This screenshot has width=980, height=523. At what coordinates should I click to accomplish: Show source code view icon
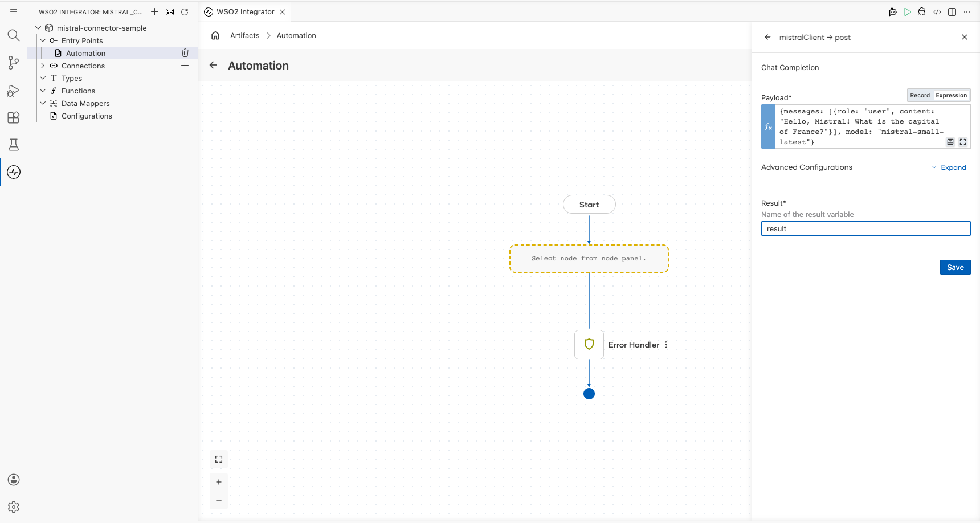[x=937, y=11]
